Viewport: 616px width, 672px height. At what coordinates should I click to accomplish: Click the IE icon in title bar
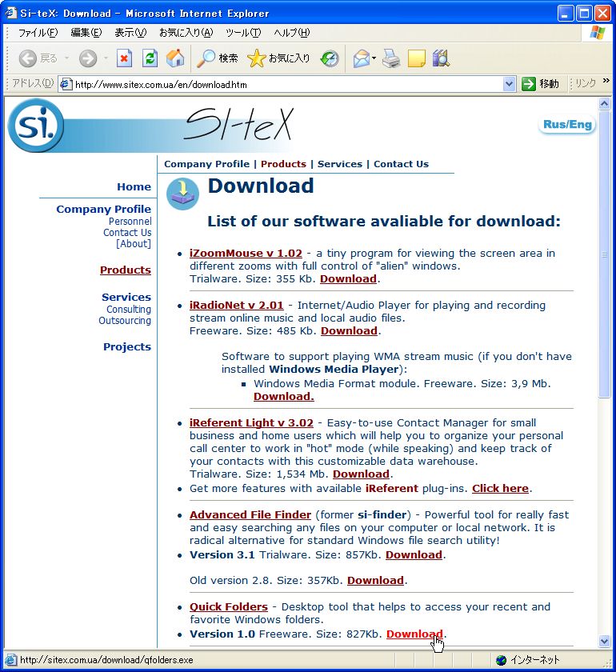[x=10, y=13]
